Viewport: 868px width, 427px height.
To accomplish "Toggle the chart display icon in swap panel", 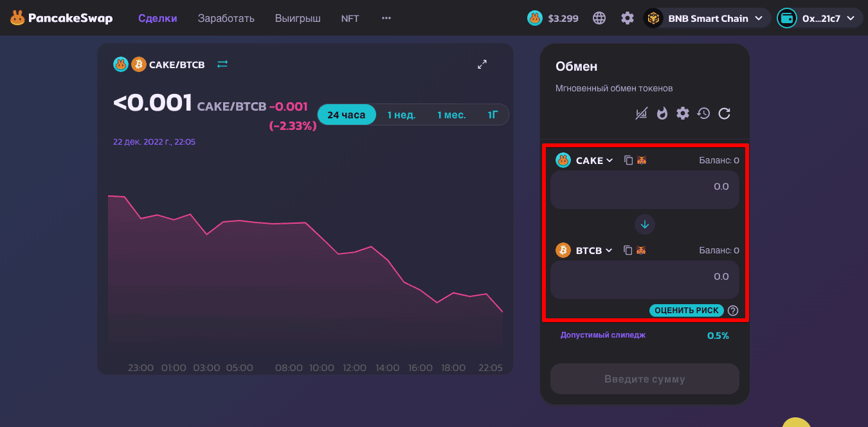I will point(642,114).
